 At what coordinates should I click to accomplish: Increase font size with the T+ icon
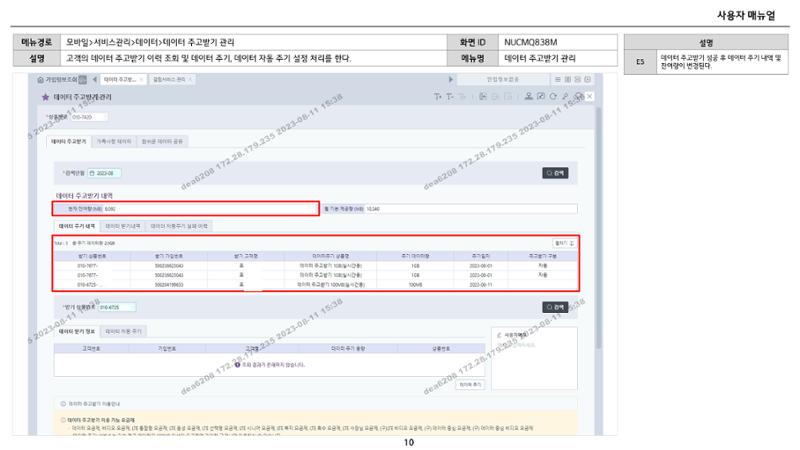(438, 96)
